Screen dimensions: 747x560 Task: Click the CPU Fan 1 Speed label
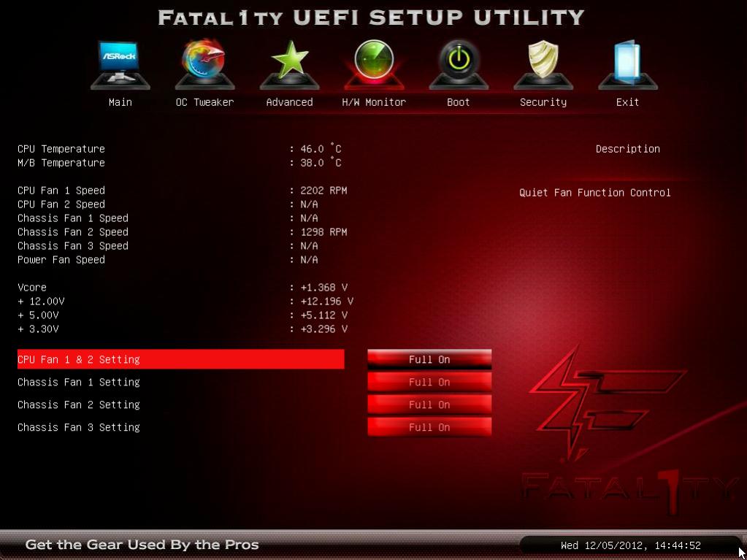tap(61, 191)
